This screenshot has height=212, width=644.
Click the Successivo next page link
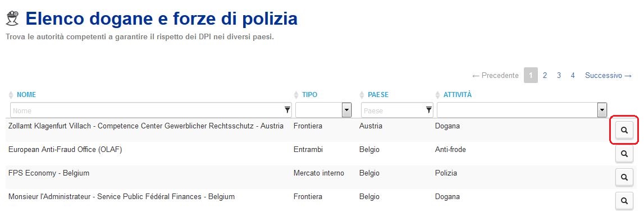(608, 76)
